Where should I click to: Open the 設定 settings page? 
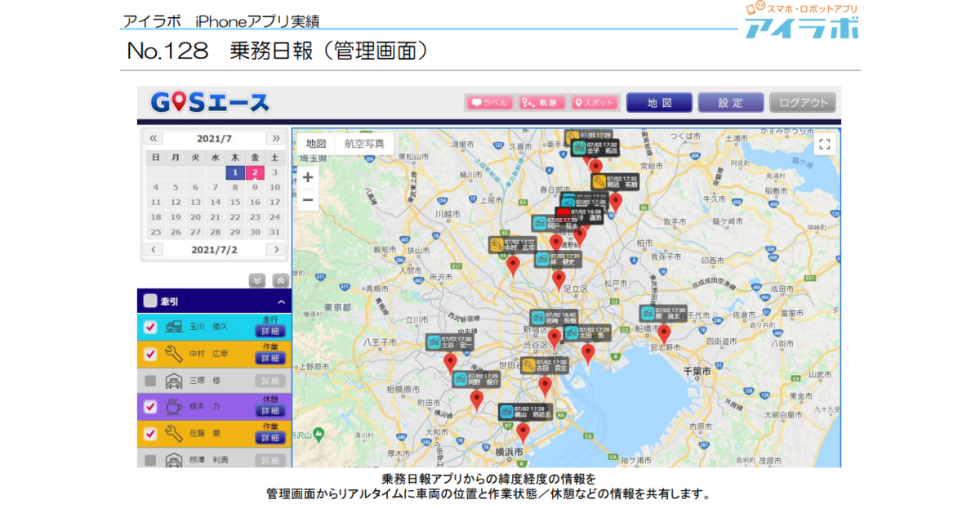(730, 103)
